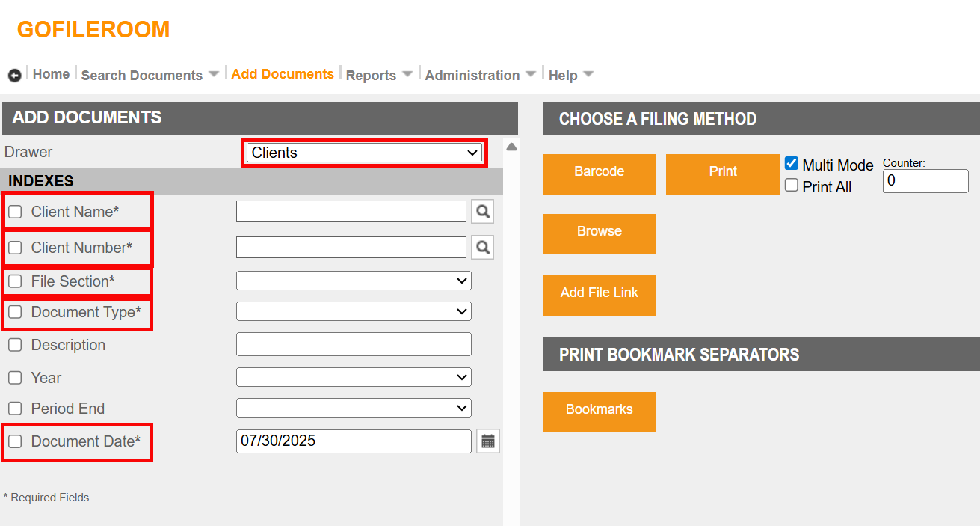980x526 pixels.
Task: Enable the Print All checkbox
Action: click(x=792, y=186)
